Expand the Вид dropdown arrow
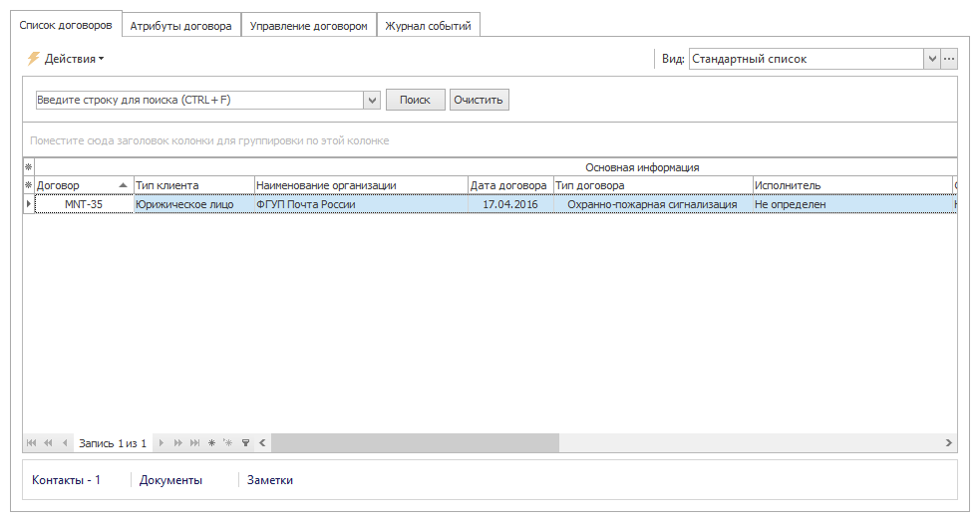 coord(932,59)
